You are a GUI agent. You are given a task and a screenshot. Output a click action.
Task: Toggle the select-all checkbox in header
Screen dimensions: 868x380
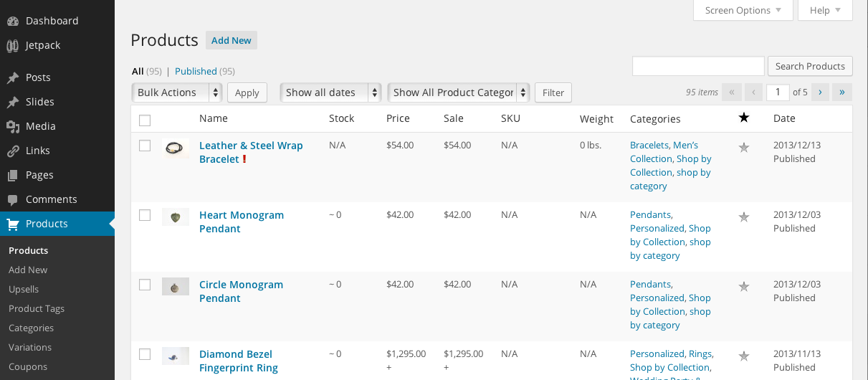pos(145,120)
